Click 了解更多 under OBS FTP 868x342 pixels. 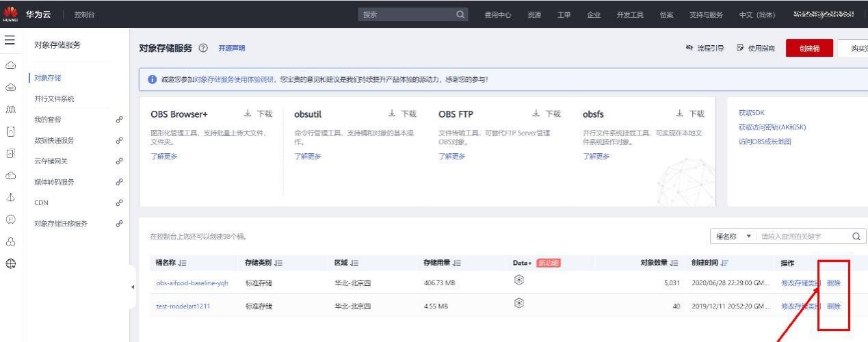tap(452, 157)
